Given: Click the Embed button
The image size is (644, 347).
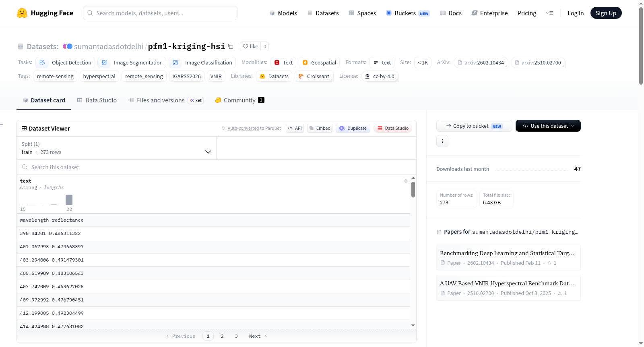Looking at the screenshot, I should coord(320,128).
